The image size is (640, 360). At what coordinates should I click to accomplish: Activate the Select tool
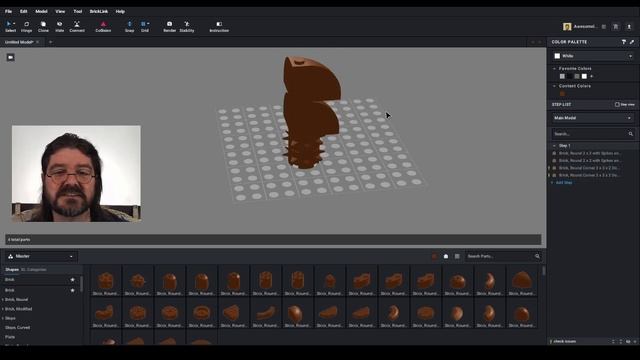coord(10,27)
